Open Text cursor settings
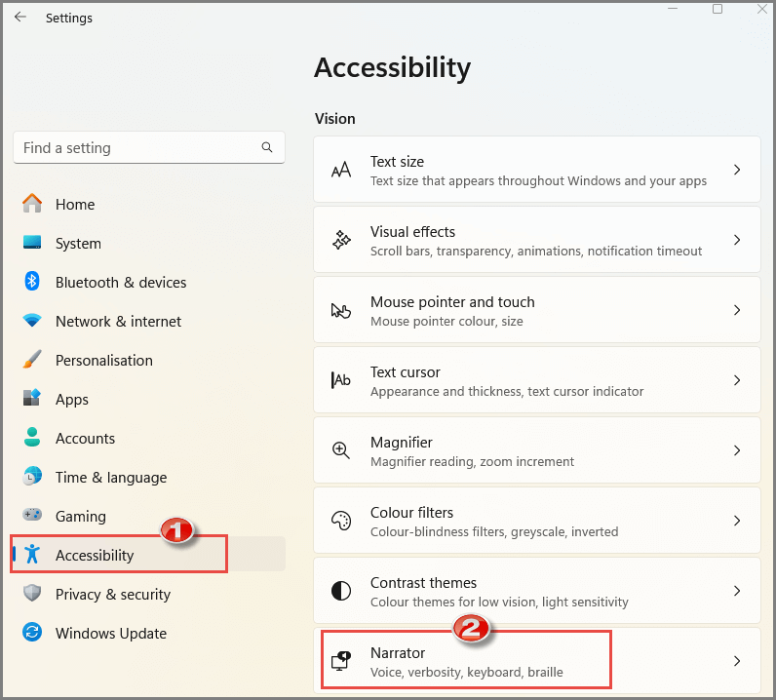The height and width of the screenshot is (700, 776). click(537, 379)
